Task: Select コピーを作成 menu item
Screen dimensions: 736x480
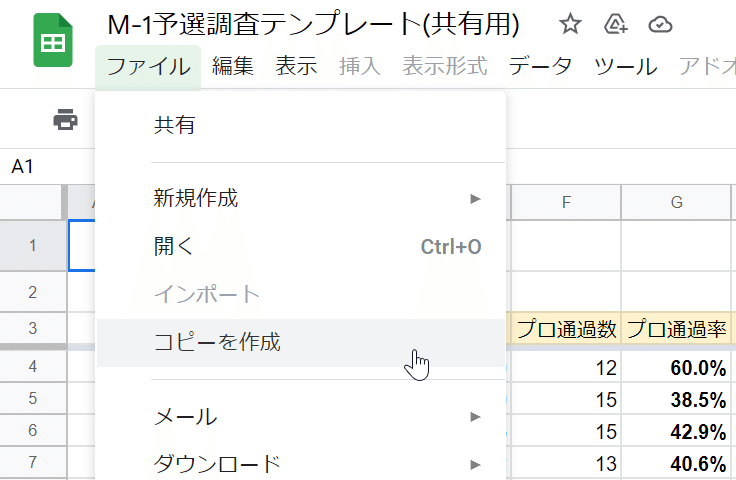Action: [300, 343]
